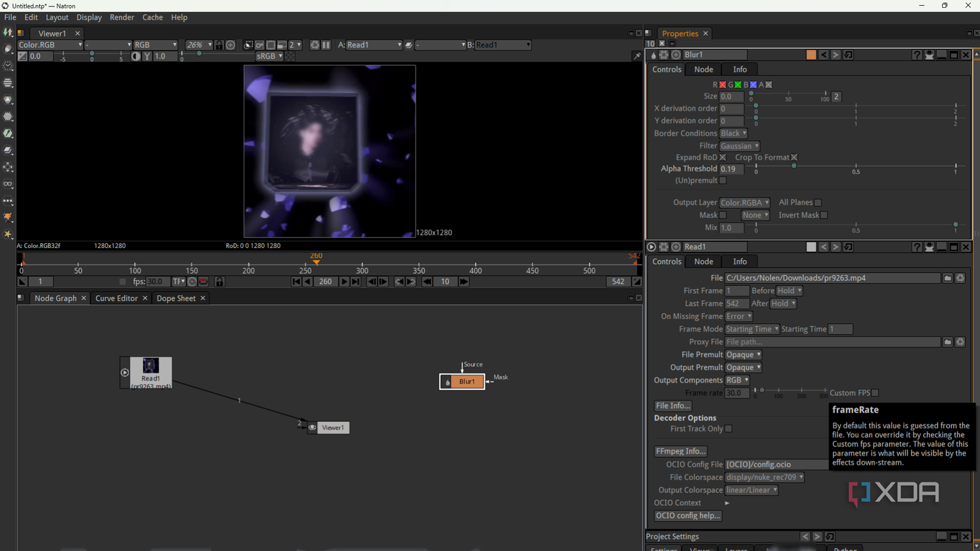Viewport: 980px width, 551px height.
Task: Click the Blur1 restore defaults icon
Action: (848, 55)
